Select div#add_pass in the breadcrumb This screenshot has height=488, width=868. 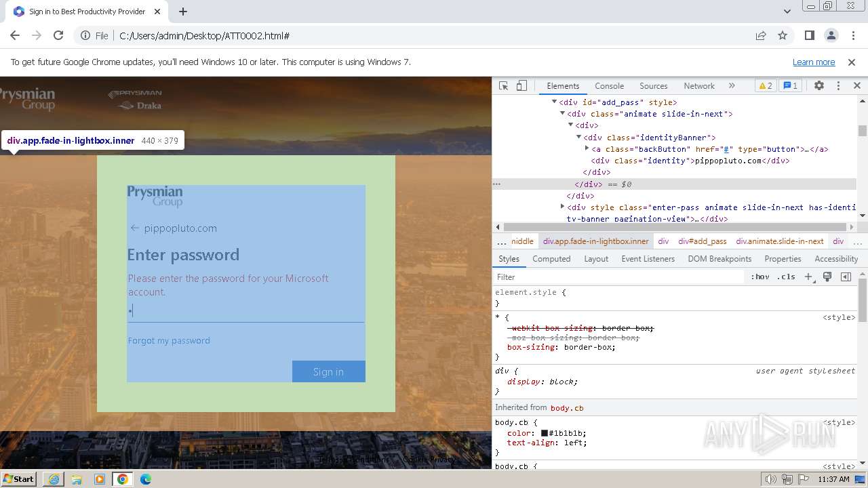[702, 241]
